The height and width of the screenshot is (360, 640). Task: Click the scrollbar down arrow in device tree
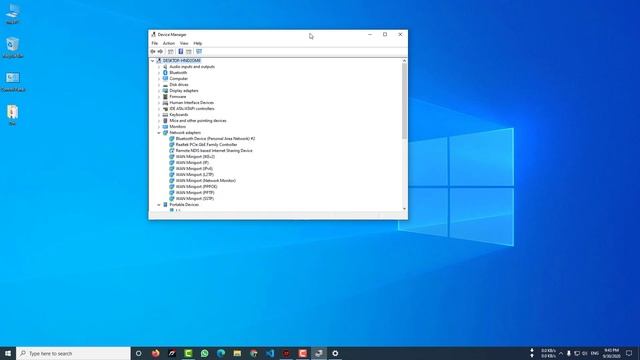click(x=404, y=209)
